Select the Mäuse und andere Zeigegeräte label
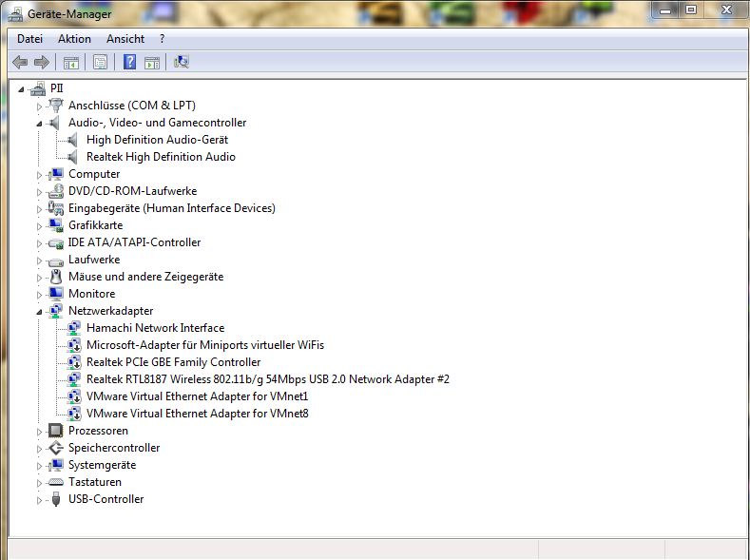The width and height of the screenshot is (750, 560). click(145, 277)
